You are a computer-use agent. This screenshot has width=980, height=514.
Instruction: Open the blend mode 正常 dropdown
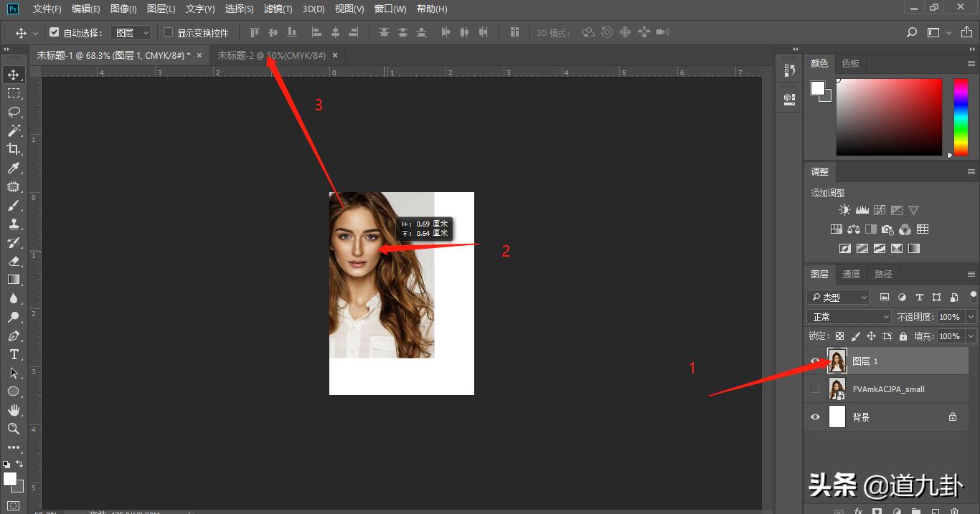click(849, 317)
